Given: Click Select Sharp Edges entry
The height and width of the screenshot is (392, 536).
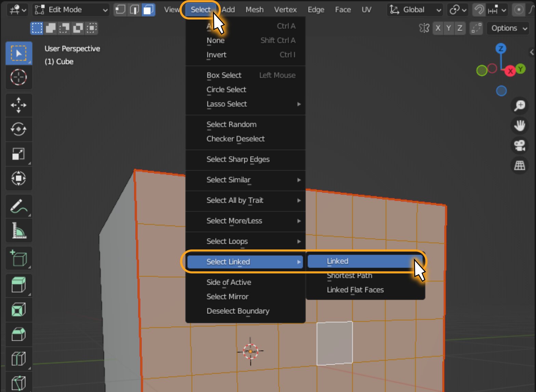Looking at the screenshot, I should pyautogui.click(x=238, y=159).
